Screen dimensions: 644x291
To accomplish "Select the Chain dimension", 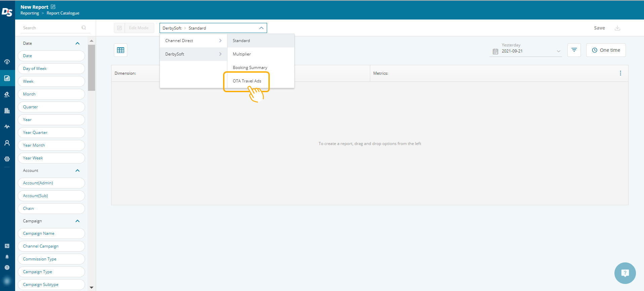I will tap(51, 209).
